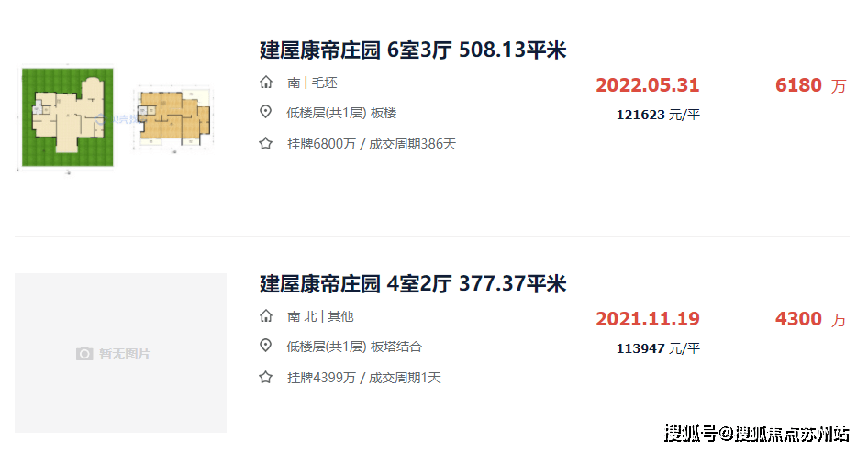Click 挂牌4399万 / 成交周期1天 text
The height and width of the screenshot is (452, 868).
(363, 378)
